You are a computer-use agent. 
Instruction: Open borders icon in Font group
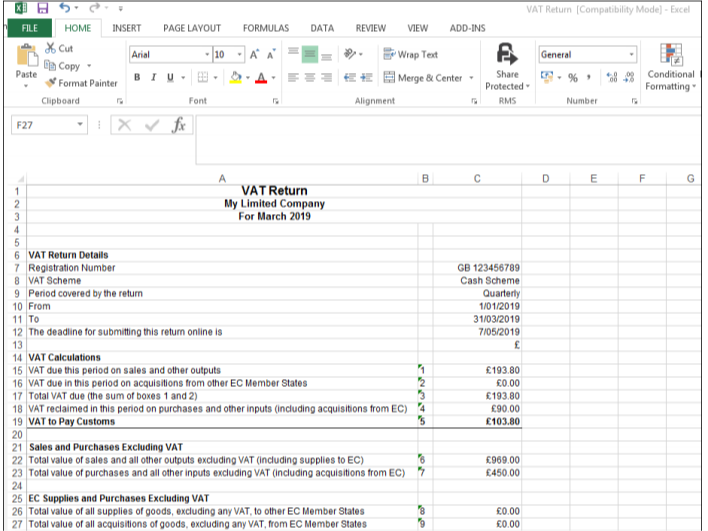[x=203, y=77]
